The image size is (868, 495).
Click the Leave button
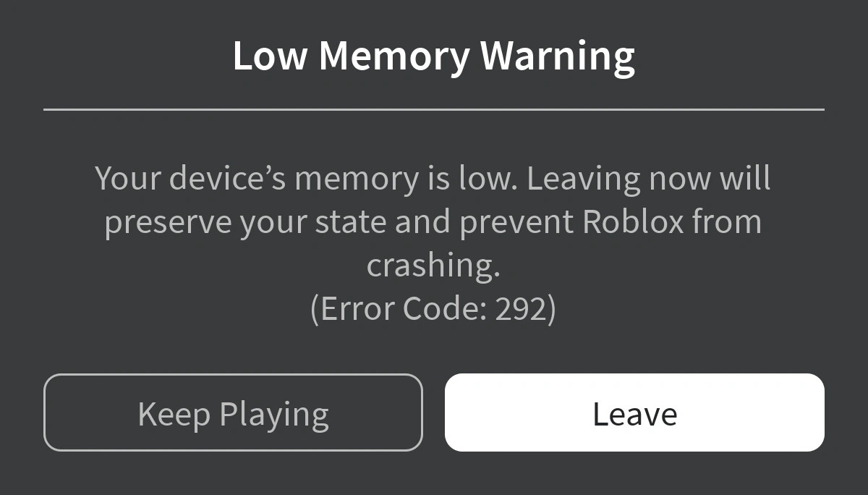[634, 412]
